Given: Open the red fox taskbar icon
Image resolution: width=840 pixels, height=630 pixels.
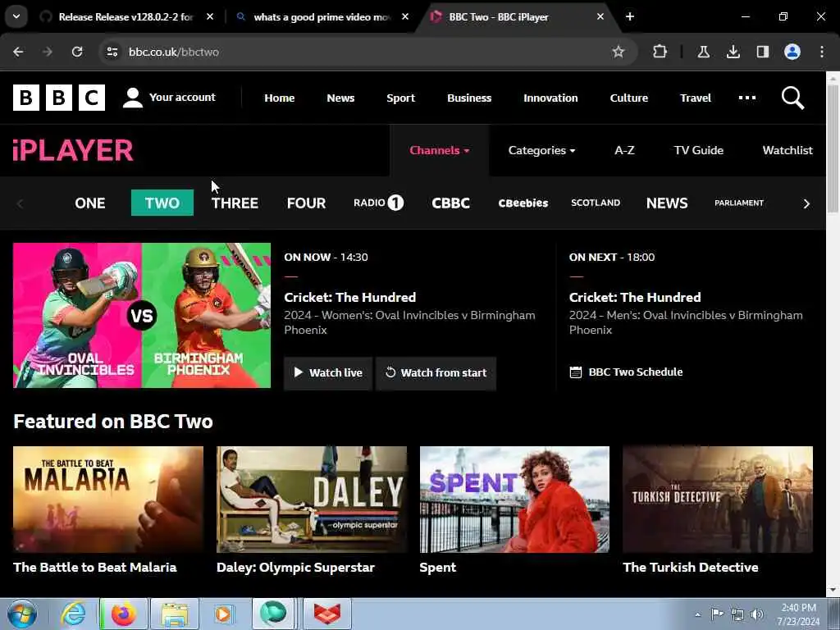Looking at the screenshot, I should (x=327, y=614).
